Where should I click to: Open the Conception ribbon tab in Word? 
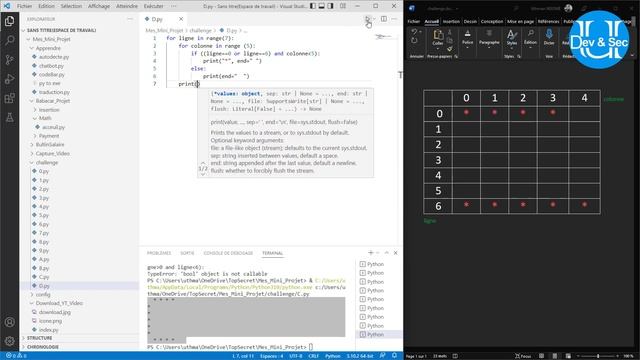491,21
